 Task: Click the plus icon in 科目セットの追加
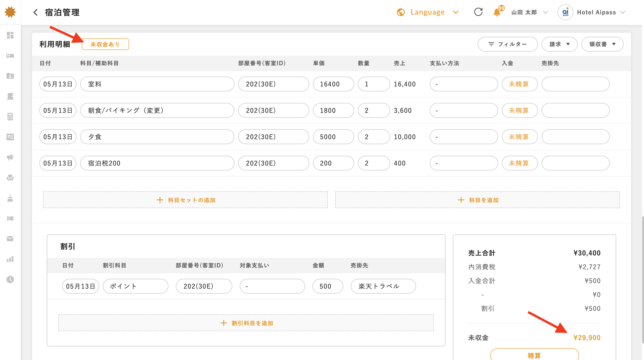(x=160, y=200)
